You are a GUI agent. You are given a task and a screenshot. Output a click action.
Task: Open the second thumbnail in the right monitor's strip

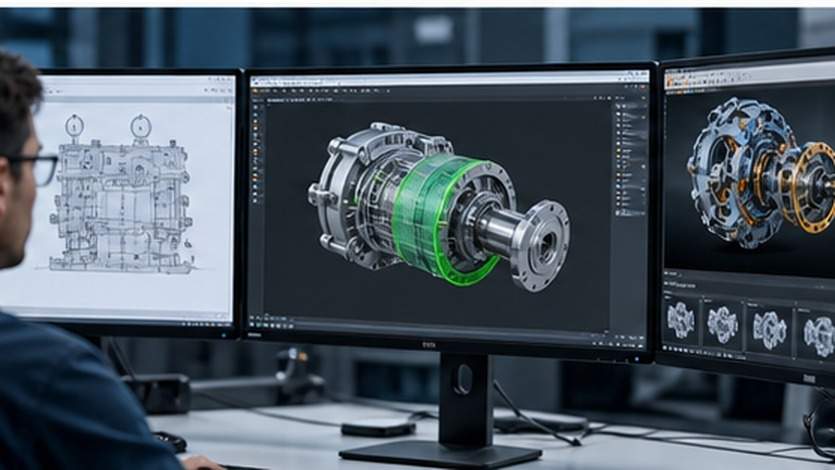pyautogui.click(x=722, y=324)
